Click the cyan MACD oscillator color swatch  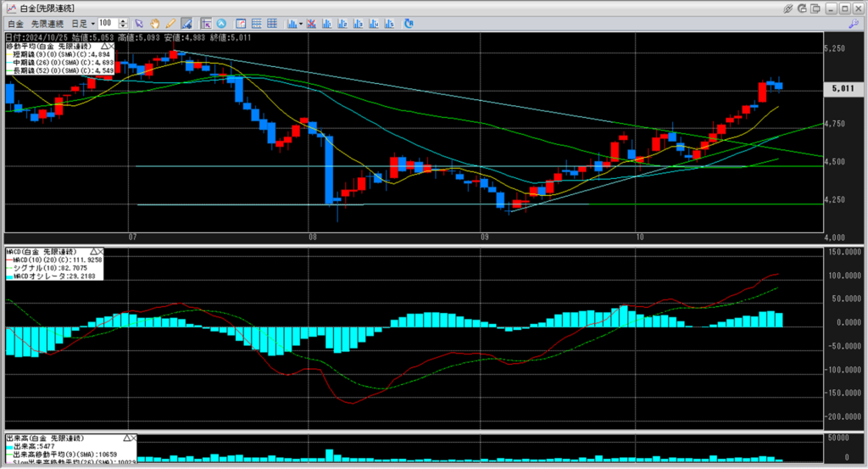(8, 277)
